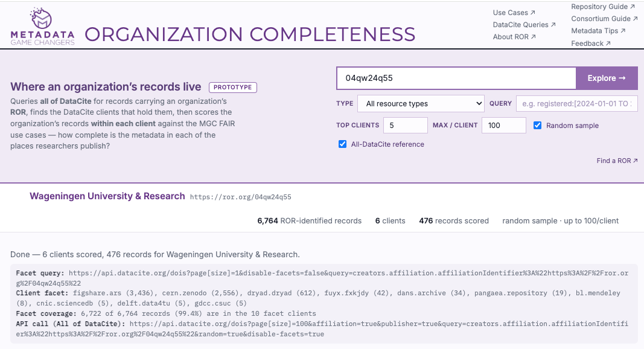Viewport: 644px width, 349px height.
Task: Open the Repository Guide link
Action: (x=603, y=7)
